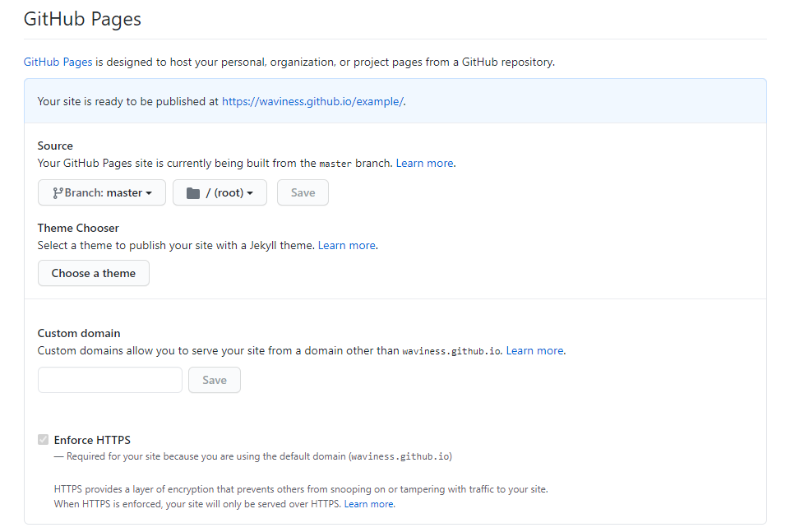Viewport: 795px width, 532px height.
Task: Open the https://waviness.github.io/example/ site link
Action: point(313,101)
